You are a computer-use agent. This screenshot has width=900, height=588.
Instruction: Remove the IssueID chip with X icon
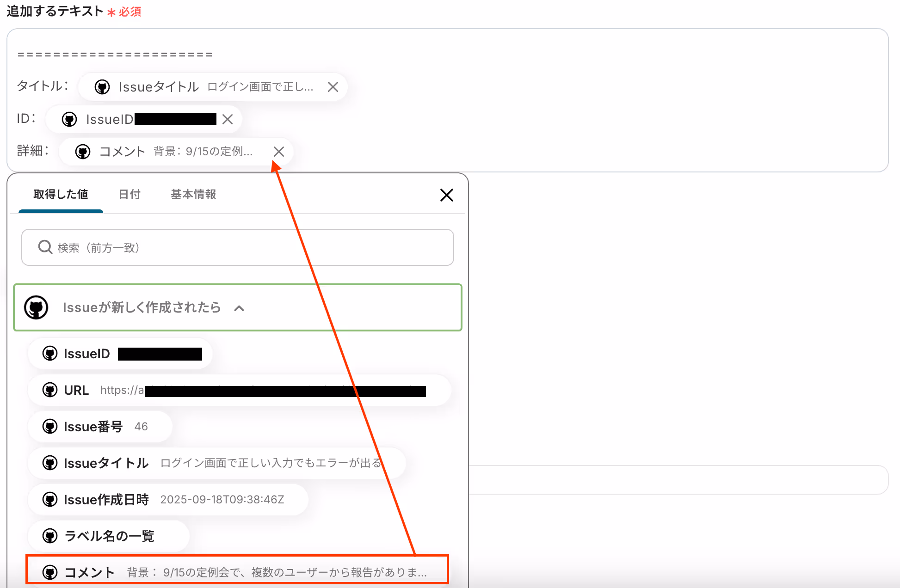click(x=227, y=119)
